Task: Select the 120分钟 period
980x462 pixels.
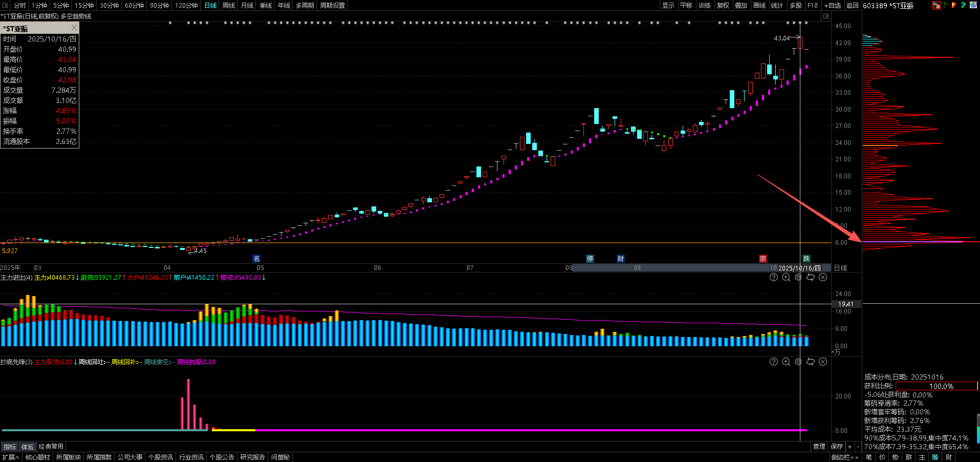Action: [186, 5]
